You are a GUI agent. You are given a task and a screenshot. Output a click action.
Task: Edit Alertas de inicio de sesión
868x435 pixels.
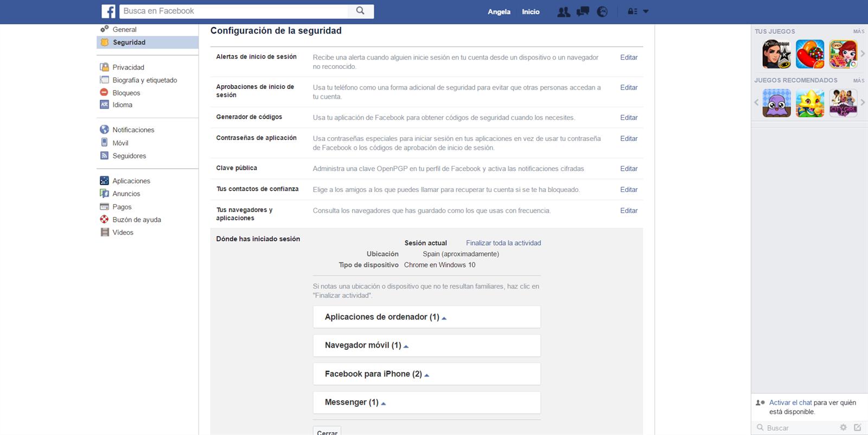[629, 57]
